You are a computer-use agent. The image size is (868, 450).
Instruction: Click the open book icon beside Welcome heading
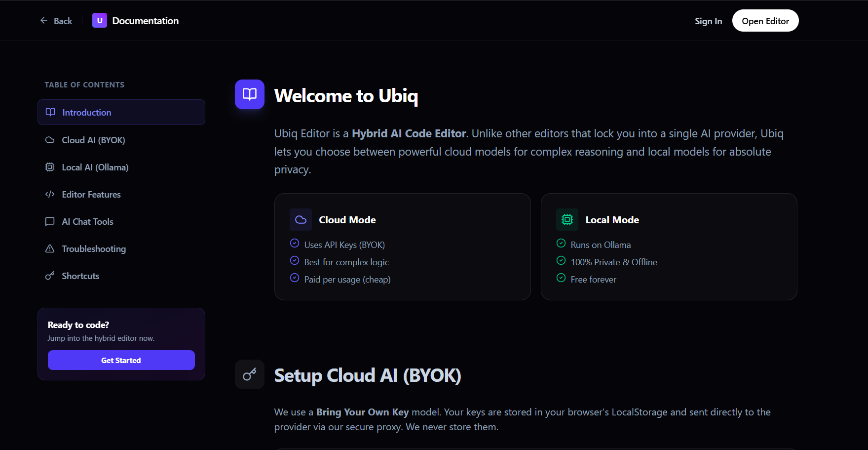pos(250,94)
